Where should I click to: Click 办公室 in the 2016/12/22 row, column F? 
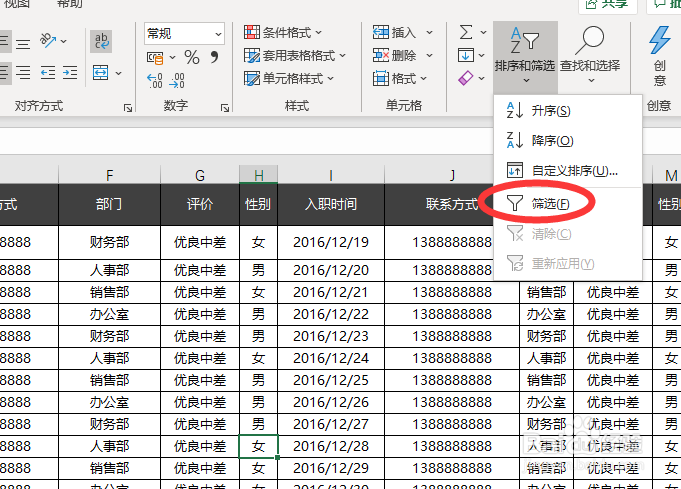[109, 314]
